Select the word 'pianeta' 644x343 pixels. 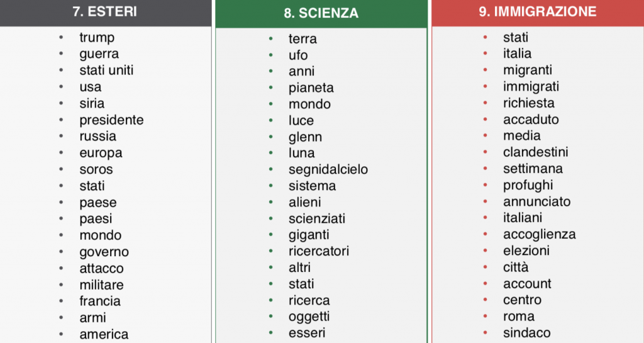pyautogui.click(x=311, y=88)
